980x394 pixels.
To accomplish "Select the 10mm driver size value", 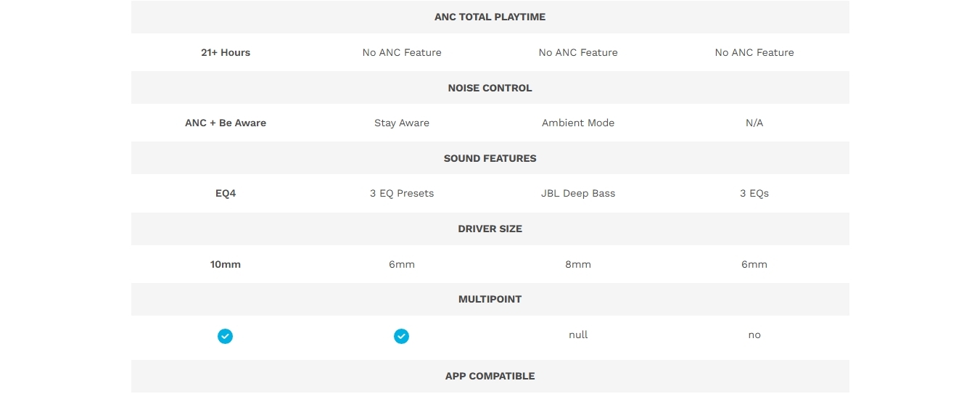I will tap(226, 264).
